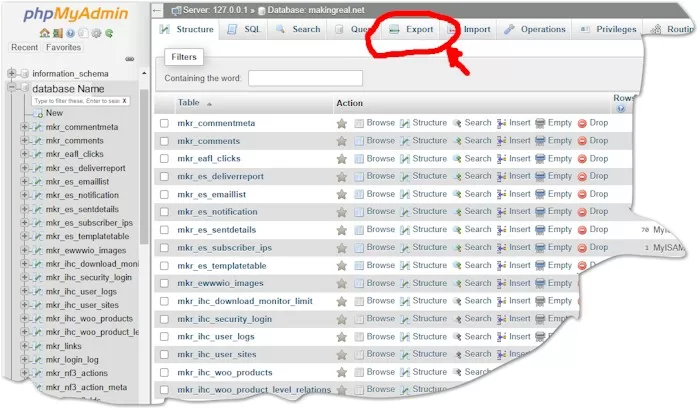Click Browse icon for mkr_comments row
700x410 pixels.
tap(360, 141)
